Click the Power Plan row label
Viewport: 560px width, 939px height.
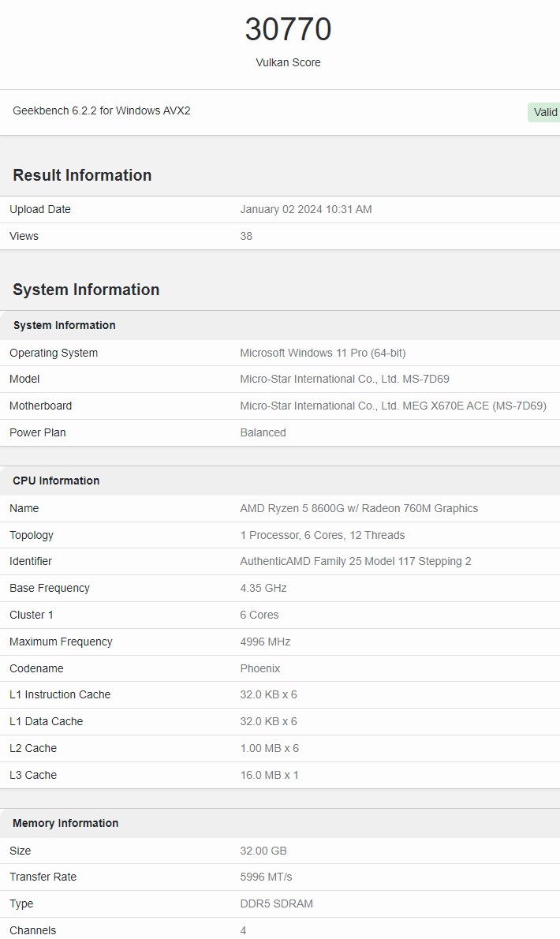click(38, 432)
